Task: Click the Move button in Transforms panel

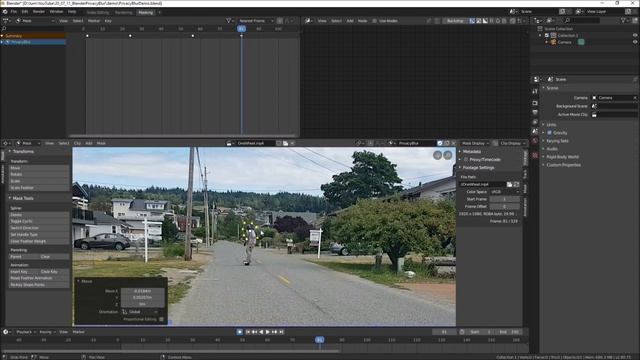Action: coord(39,168)
